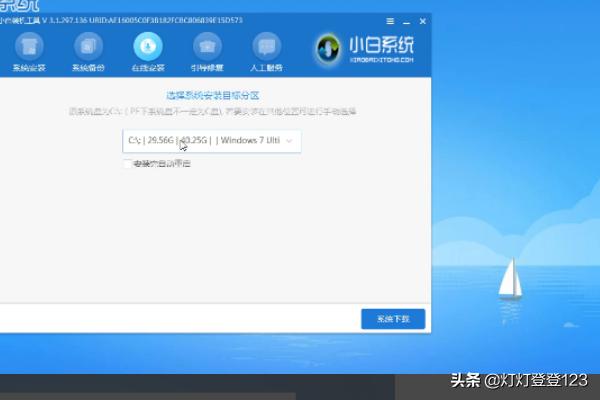
Task: Open the hamburger menu in title bar
Action: click(x=390, y=21)
